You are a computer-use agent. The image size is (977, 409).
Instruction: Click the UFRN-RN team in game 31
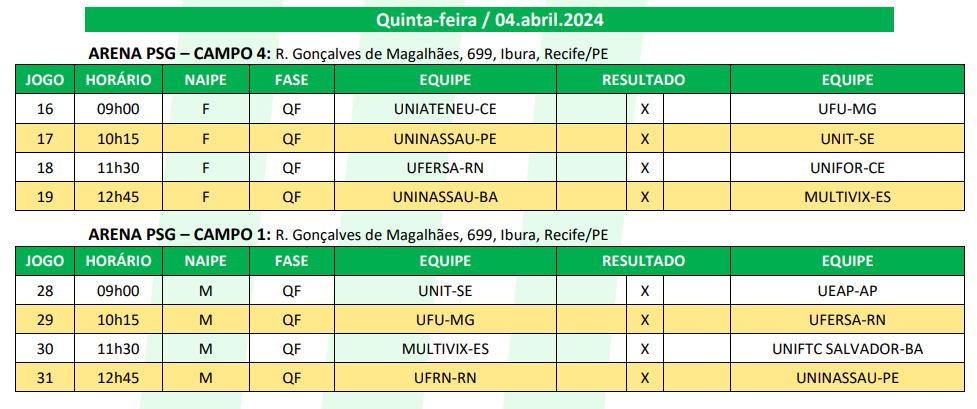coord(445,378)
